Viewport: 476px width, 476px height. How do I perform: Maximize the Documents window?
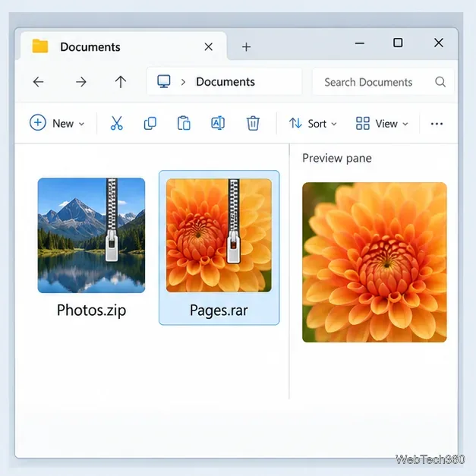(x=398, y=43)
